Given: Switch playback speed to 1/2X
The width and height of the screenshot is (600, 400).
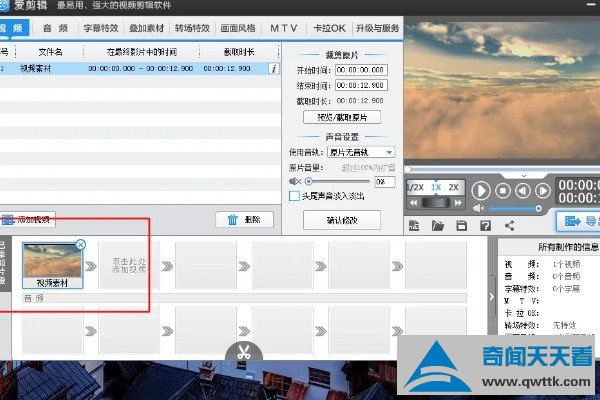Looking at the screenshot, I should [415, 187].
